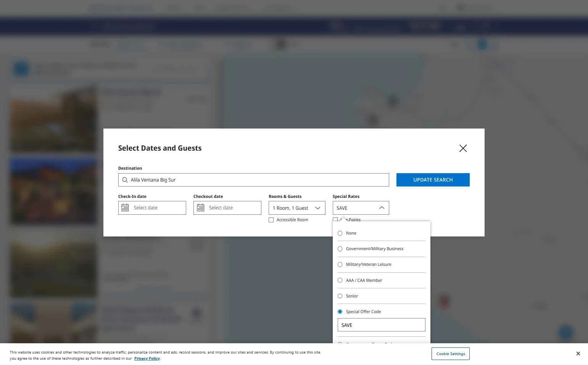
Task: Select the Special Offer Code radio button
Action: click(x=340, y=312)
